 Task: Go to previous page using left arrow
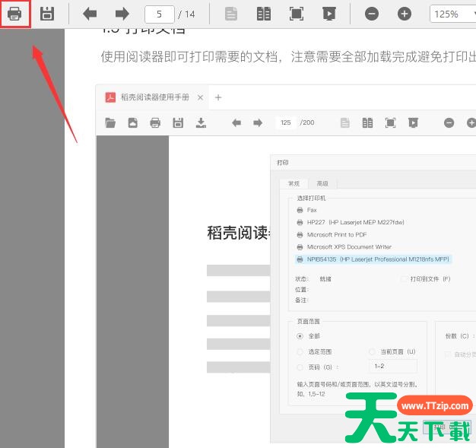90,14
